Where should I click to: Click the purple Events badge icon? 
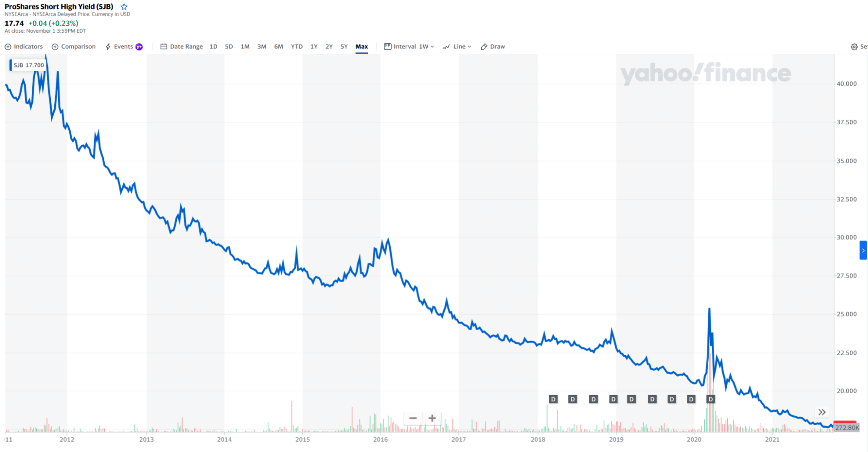click(139, 47)
